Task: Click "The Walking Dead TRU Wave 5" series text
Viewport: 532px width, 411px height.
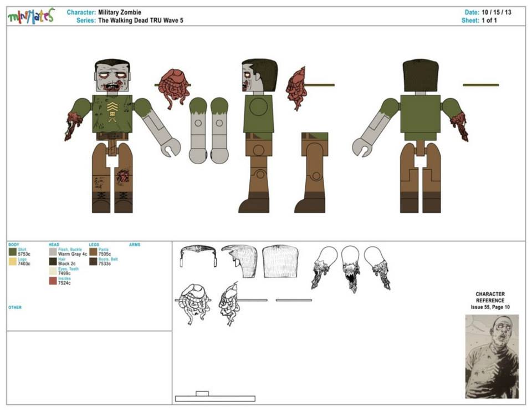Action: (141, 21)
